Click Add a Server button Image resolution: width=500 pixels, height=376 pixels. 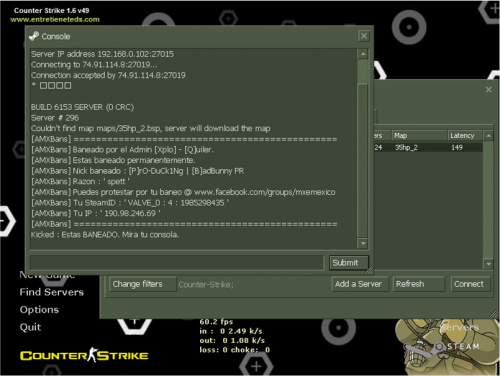click(x=360, y=284)
